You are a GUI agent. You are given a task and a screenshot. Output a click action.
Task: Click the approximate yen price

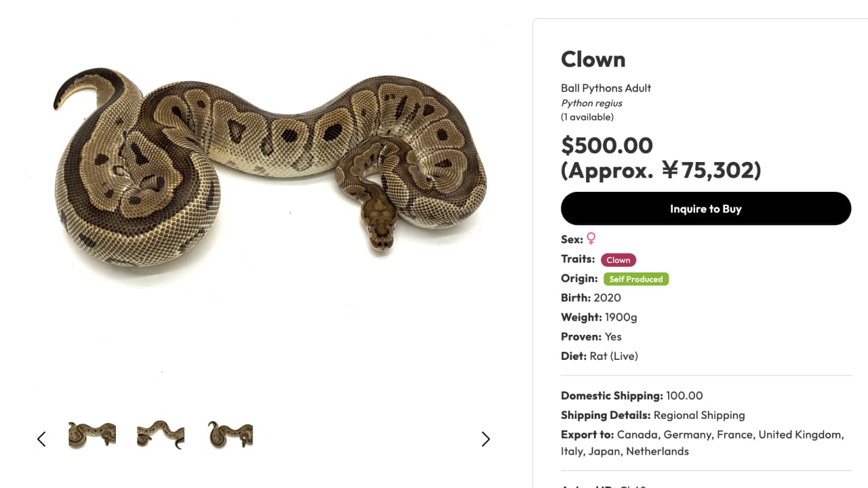point(661,170)
